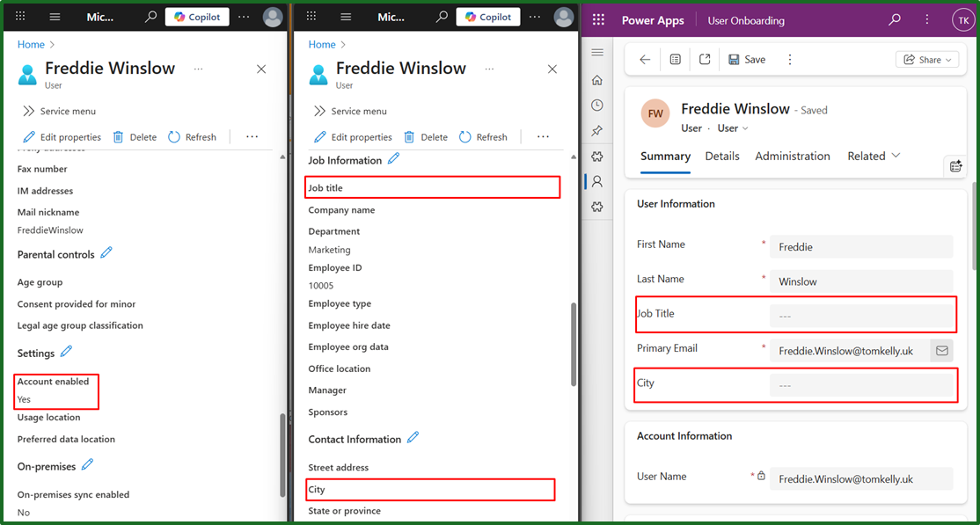Click into the Job Title field
This screenshot has width=980, height=525.
coord(860,317)
